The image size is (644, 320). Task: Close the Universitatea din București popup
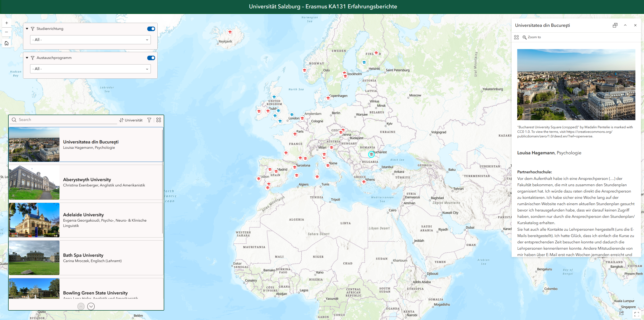tap(635, 25)
